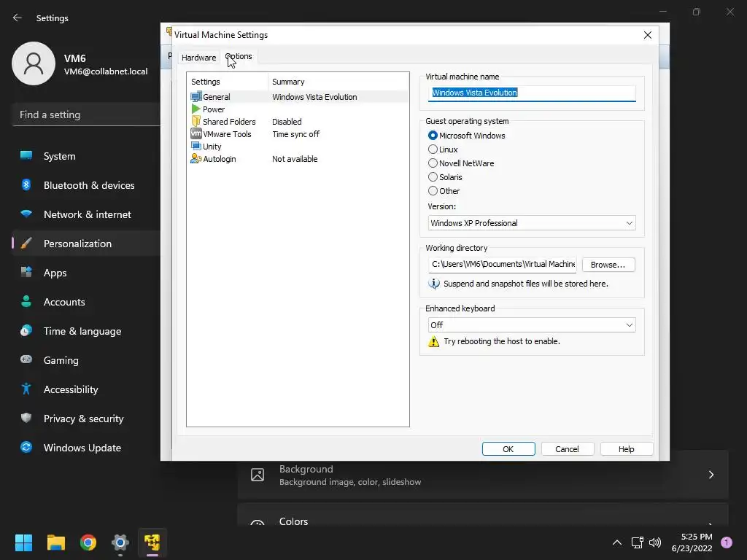The image size is (747, 560).
Task: Select Microsoft Windows guest OS
Action: click(x=433, y=135)
